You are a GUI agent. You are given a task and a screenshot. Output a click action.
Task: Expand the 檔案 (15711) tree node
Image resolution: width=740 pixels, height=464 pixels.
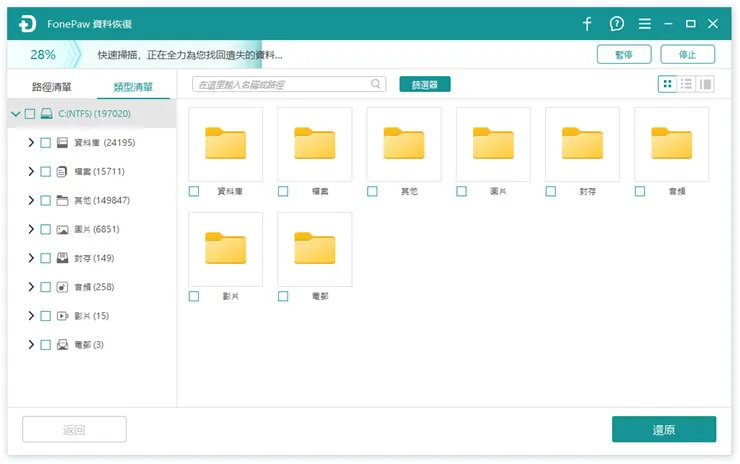coord(31,171)
